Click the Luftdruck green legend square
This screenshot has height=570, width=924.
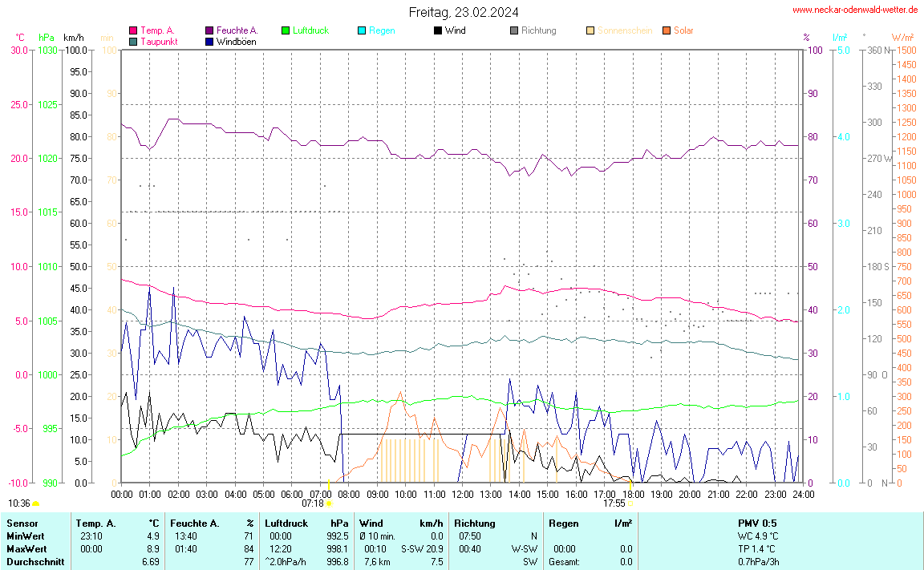[286, 30]
